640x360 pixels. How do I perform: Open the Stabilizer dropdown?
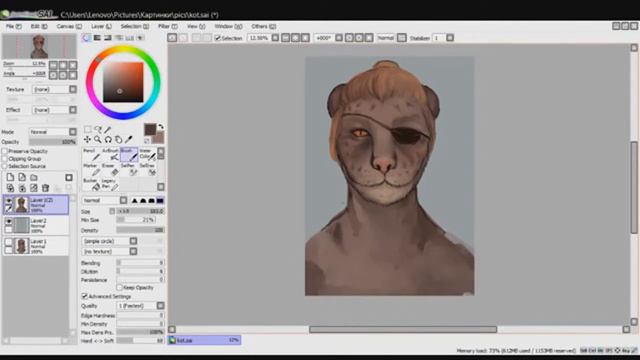click(450, 38)
